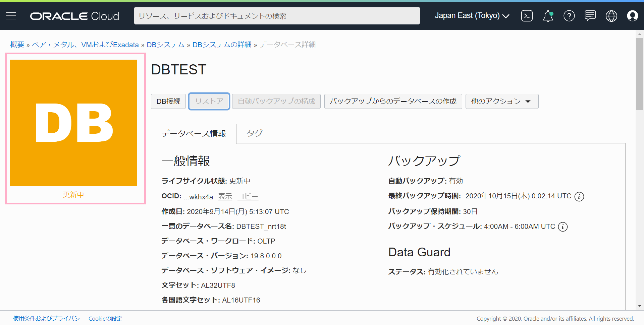
Task: Click the DBTEST_nrt18t unique name value
Action: 261,226
